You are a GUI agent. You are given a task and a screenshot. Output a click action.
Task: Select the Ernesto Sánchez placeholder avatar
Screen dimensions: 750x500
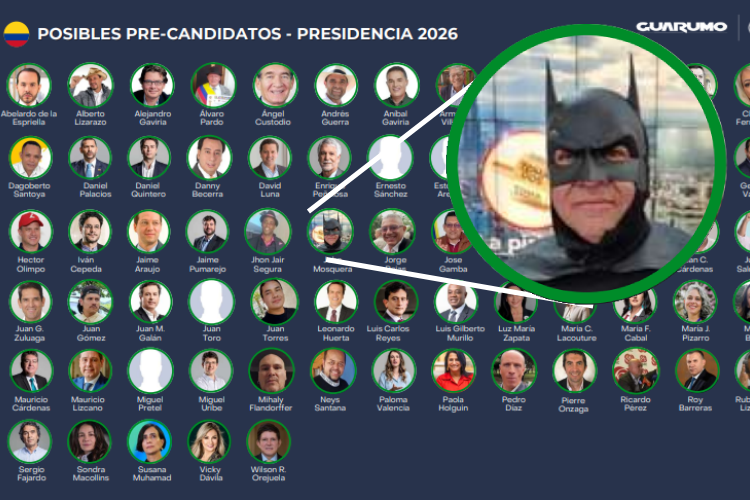390,158
